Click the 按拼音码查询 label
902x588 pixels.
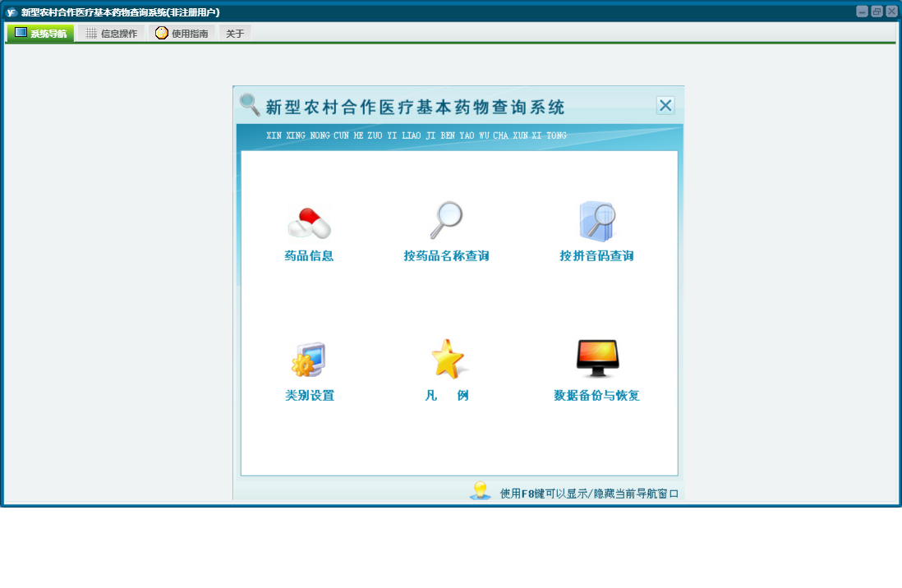(597, 256)
